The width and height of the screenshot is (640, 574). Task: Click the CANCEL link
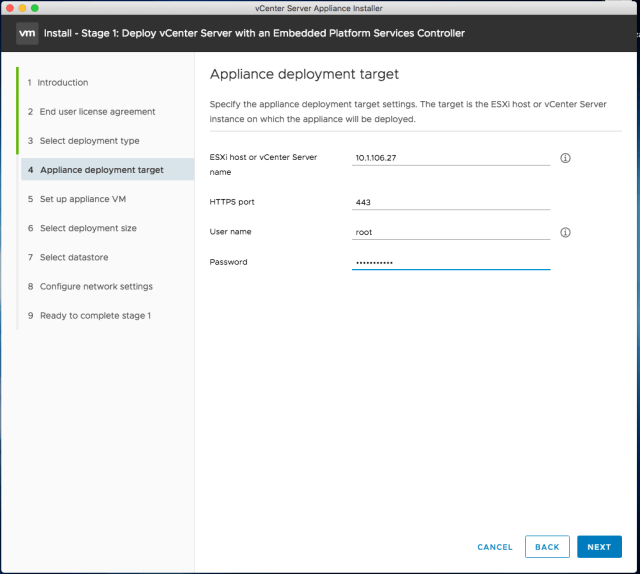494,547
